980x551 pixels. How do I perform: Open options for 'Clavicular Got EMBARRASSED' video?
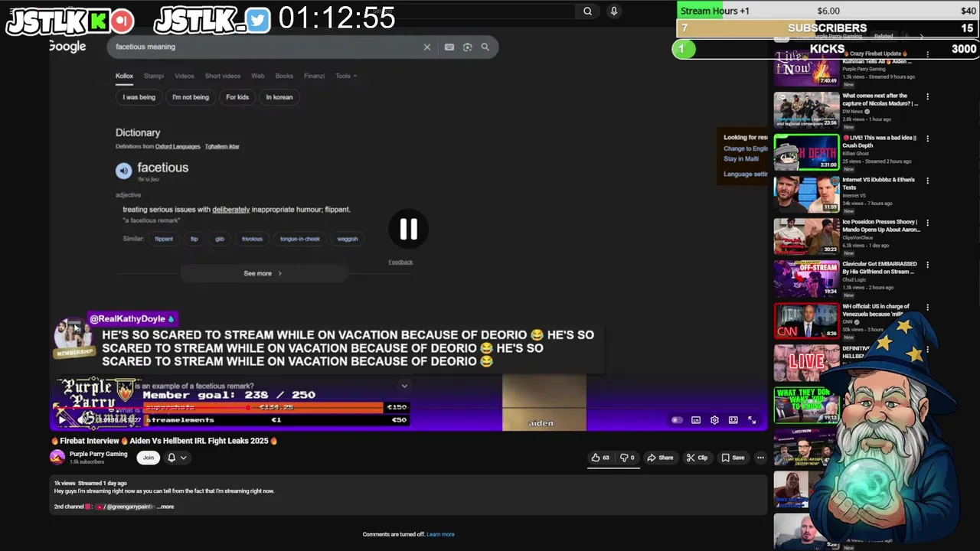[x=927, y=266]
